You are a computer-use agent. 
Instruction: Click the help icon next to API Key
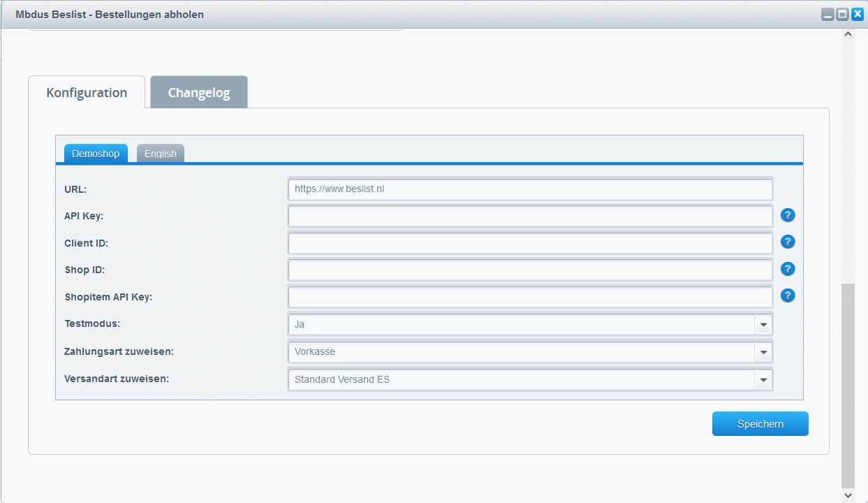(x=788, y=215)
